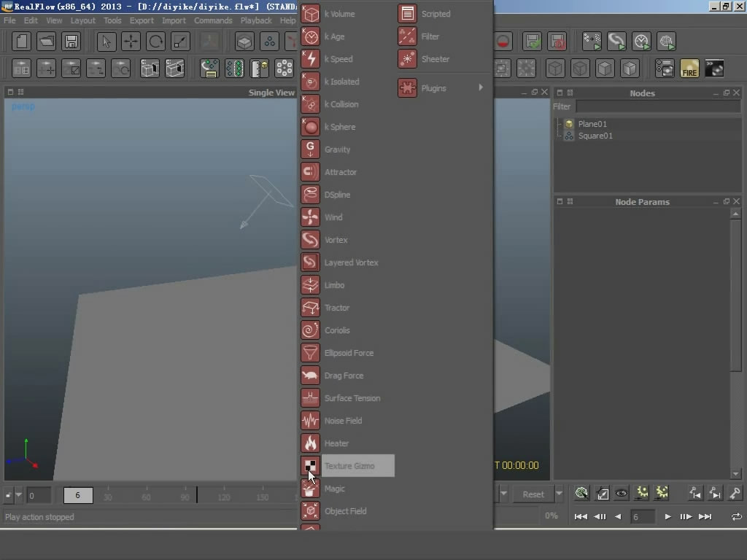Open the File menu
The image size is (747, 560).
tap(9, 20)
